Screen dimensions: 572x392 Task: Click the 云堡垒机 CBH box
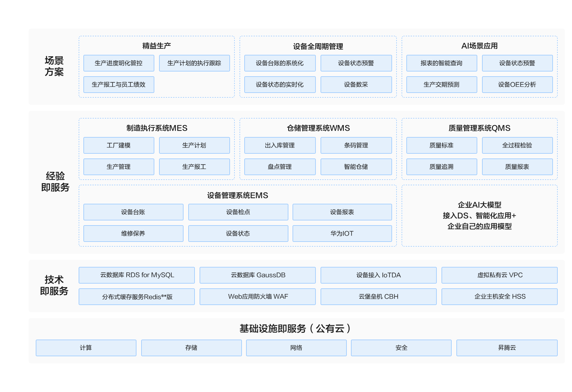[379, 297]
